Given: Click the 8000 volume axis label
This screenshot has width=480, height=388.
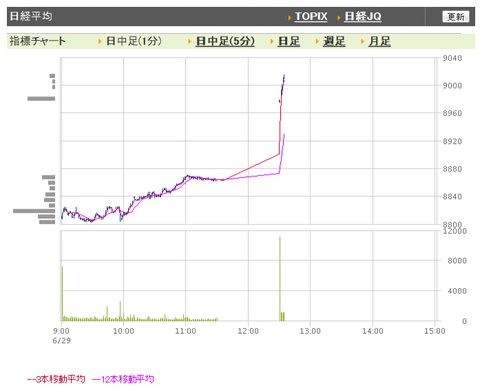Looking at the screenshot, I should [457, 261].
